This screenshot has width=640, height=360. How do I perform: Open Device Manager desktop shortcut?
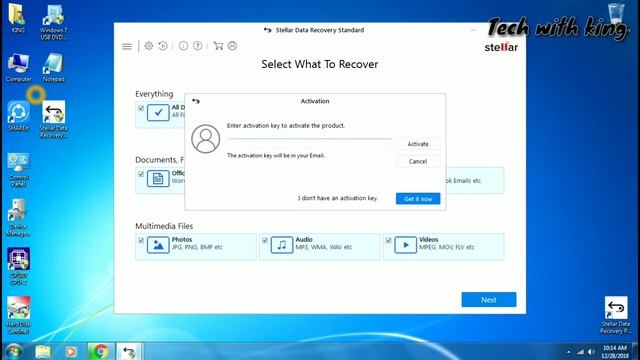point(18,218)
